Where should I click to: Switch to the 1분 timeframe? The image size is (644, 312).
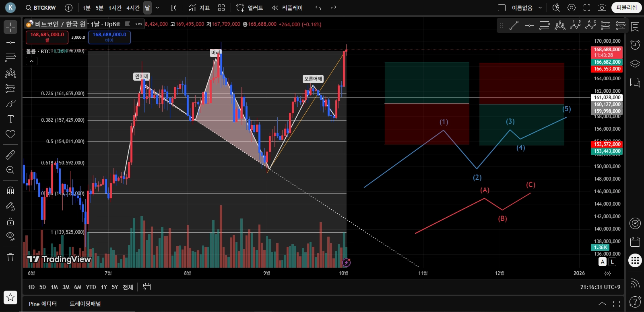coord(87,8)
